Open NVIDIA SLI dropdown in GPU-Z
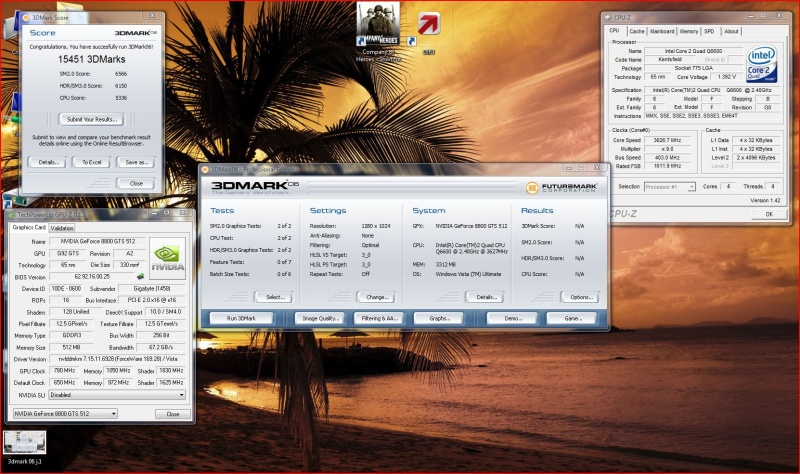The width and height of the screenshot is (800, 474). pos(118,395)
